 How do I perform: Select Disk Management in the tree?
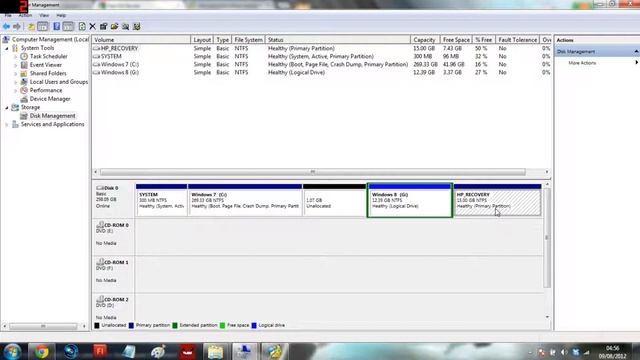(x=52, y=116)
